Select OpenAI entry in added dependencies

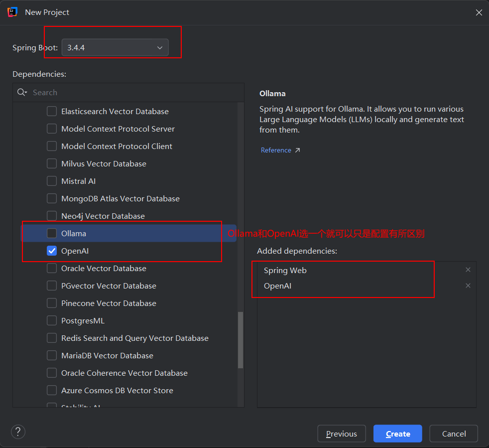(x=277, y=286)
